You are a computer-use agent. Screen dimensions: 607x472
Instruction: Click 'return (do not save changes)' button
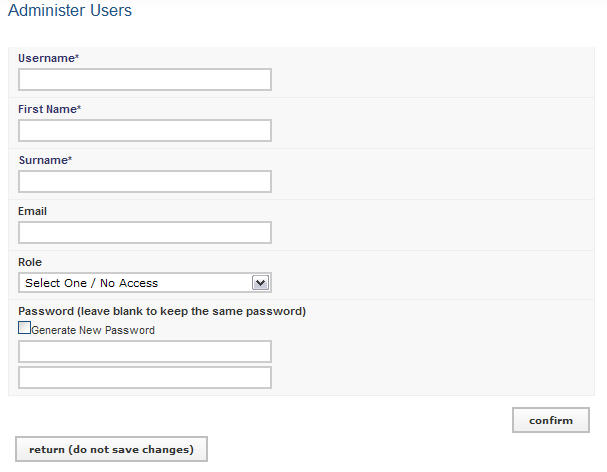pyautogui.click(x=111, y=449)
